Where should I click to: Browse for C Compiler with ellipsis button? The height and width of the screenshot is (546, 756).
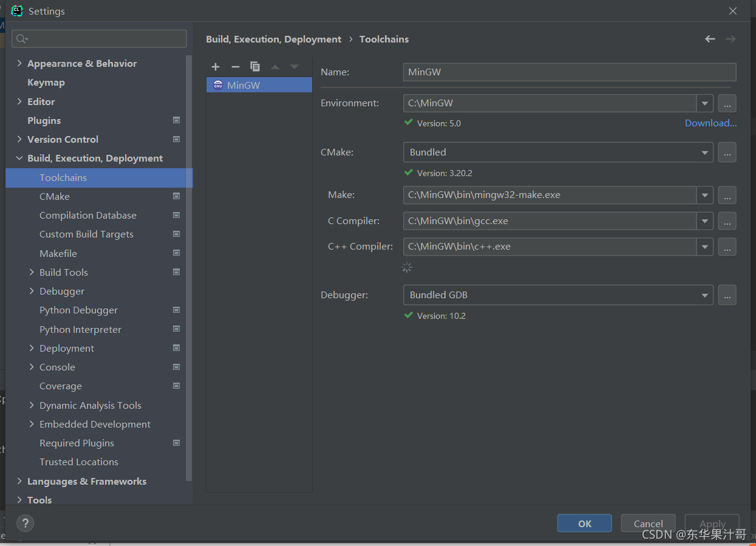pos(727,221)
